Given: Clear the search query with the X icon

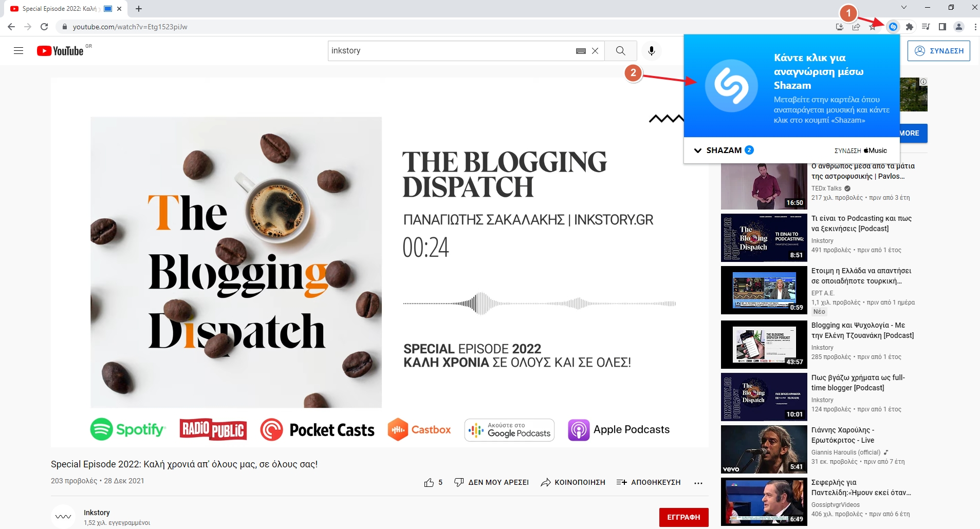Looking at the screenshot, I should 596,50.
